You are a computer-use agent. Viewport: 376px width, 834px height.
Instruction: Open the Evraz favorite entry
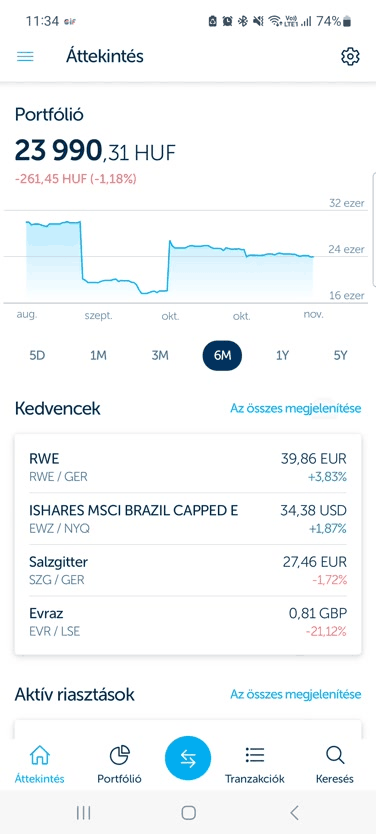tap(188, 622)
